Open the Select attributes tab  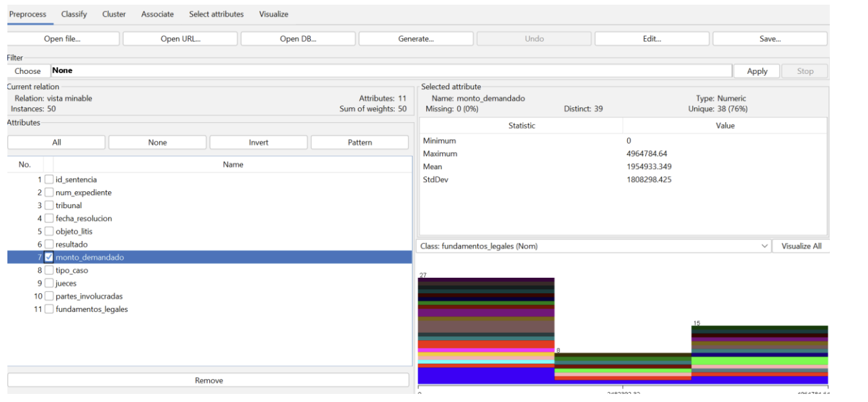[x=216, y=14]
